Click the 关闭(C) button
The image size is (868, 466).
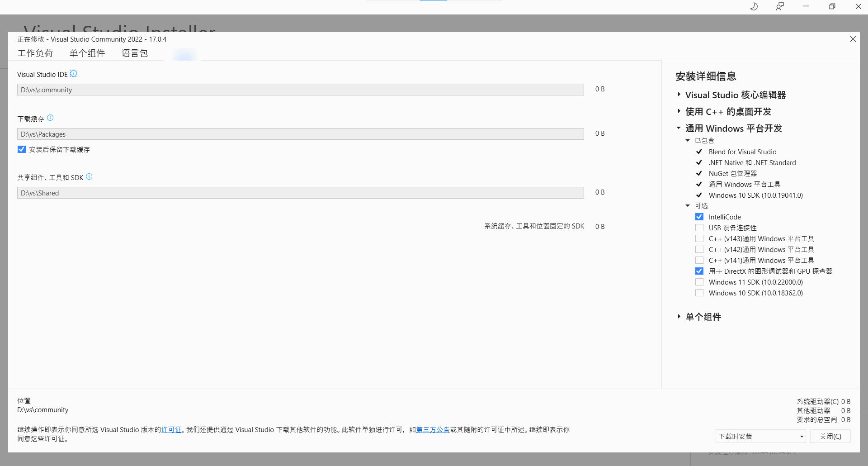[x=830, y=436]
